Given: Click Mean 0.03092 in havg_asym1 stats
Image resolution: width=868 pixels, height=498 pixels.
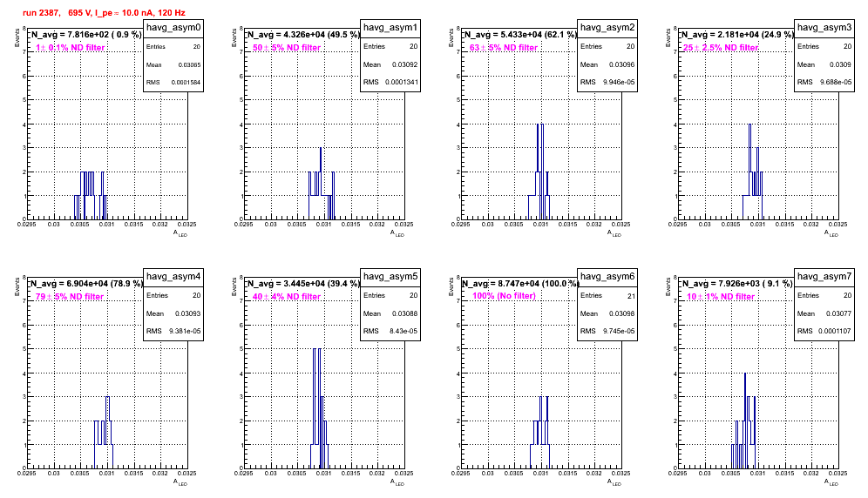Looking at the screenshot, I should click(390, 64).
